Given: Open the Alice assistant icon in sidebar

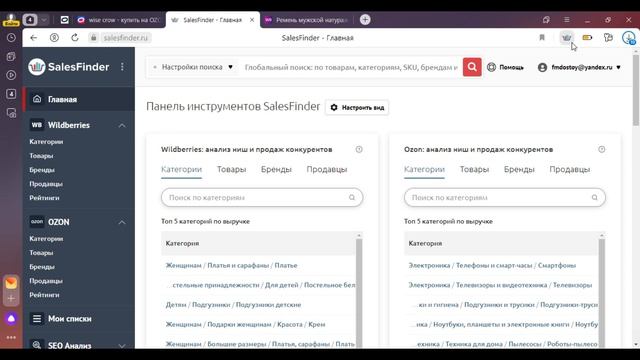Looking at the screenshot, I should pos(11,318).
